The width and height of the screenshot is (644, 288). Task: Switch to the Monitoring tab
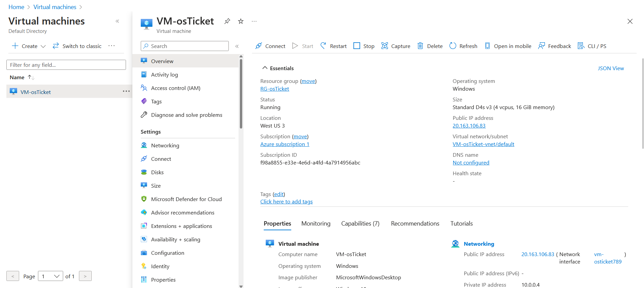pyautogui.click(x=316, y=224)
